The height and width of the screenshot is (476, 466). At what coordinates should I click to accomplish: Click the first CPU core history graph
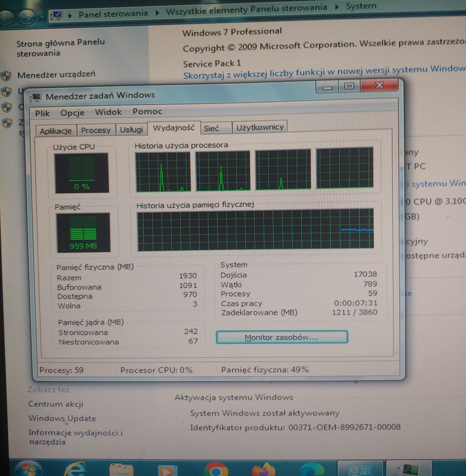(163, 172)
